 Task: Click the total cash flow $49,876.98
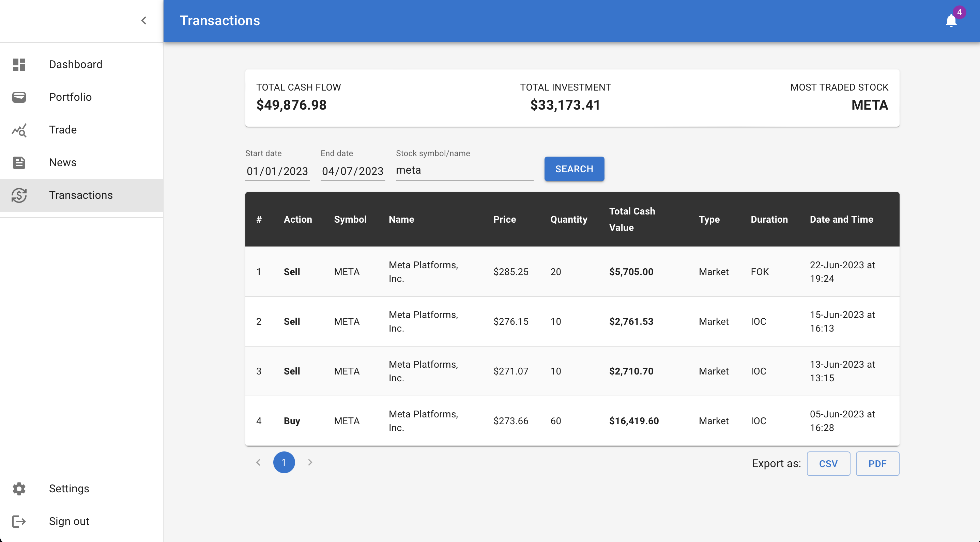click(291, 105)
